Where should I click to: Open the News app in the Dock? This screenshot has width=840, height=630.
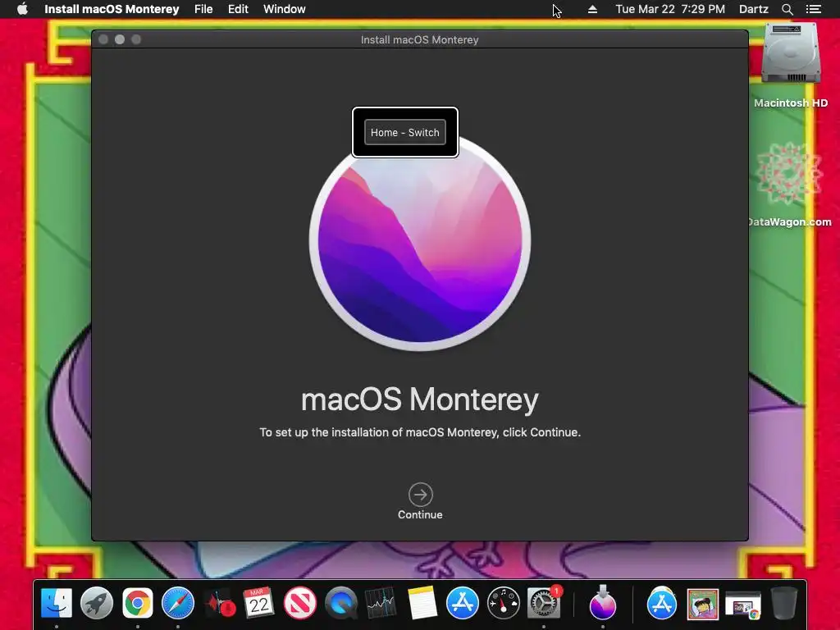point(300,603)
